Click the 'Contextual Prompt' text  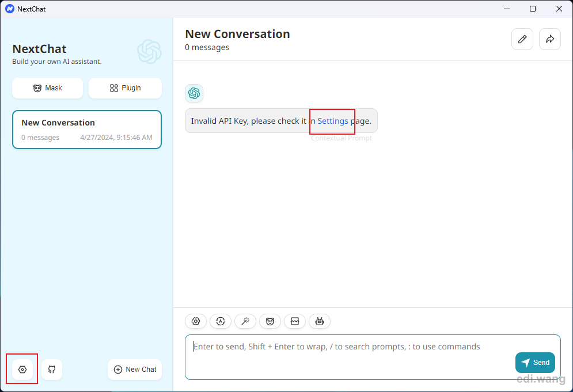click(x=341, y=138)
